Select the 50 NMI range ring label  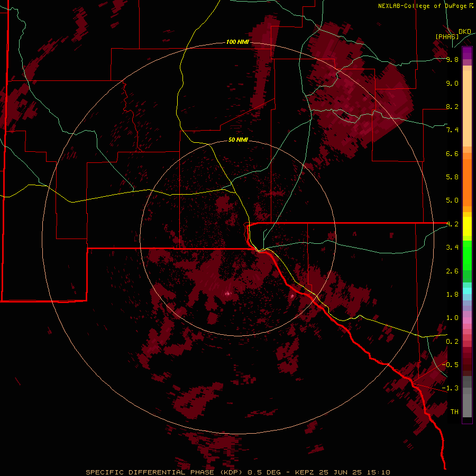click(238, 140)
